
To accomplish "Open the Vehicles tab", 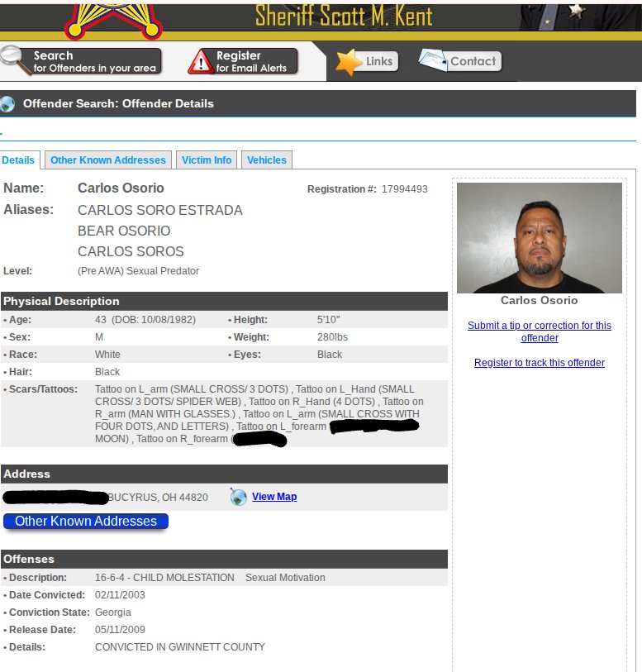I will coord(266,160).
